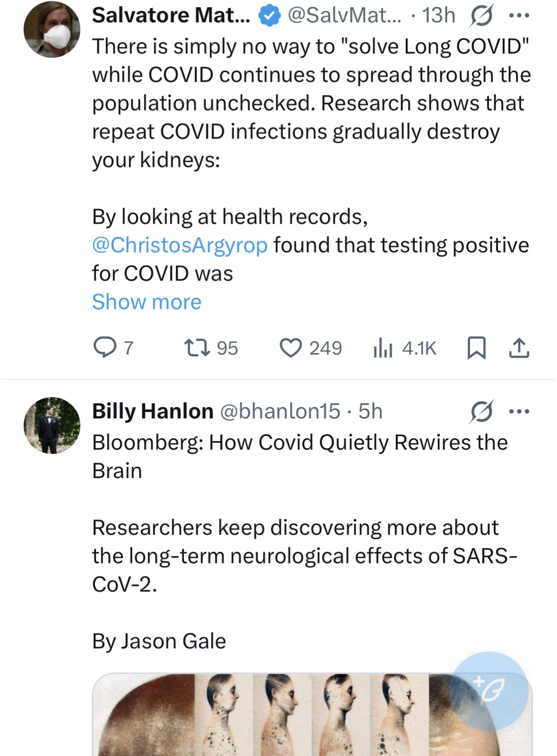
Task: Open Billy Hanlon's display name
Action: pyautogui.click(x=152, y=411)
